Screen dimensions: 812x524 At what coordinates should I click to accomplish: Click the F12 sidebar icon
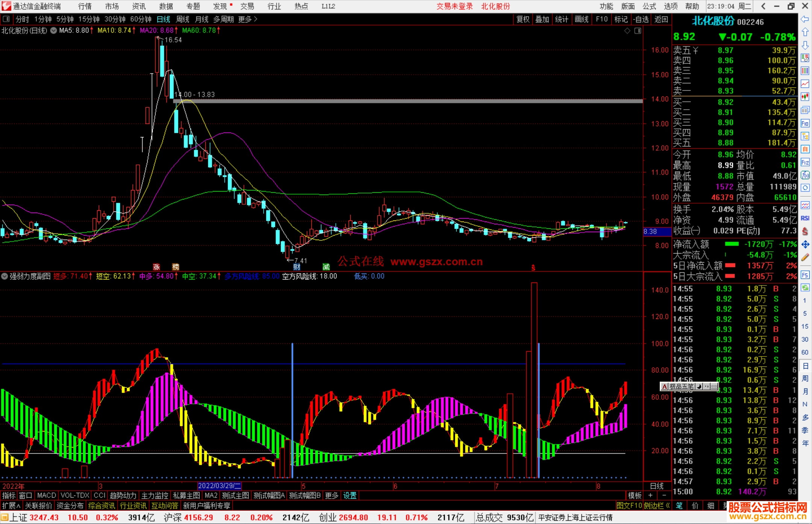(x=805, y=162)
